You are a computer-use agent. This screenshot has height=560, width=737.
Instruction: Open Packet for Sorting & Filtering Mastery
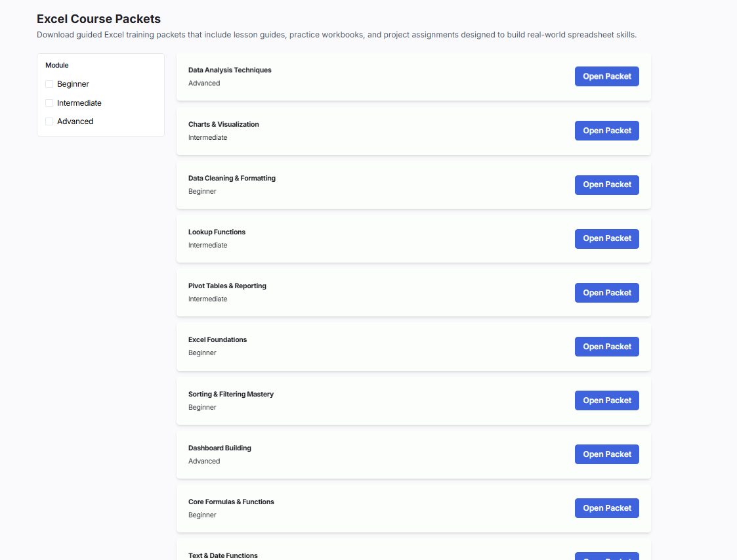click(606, 400)
